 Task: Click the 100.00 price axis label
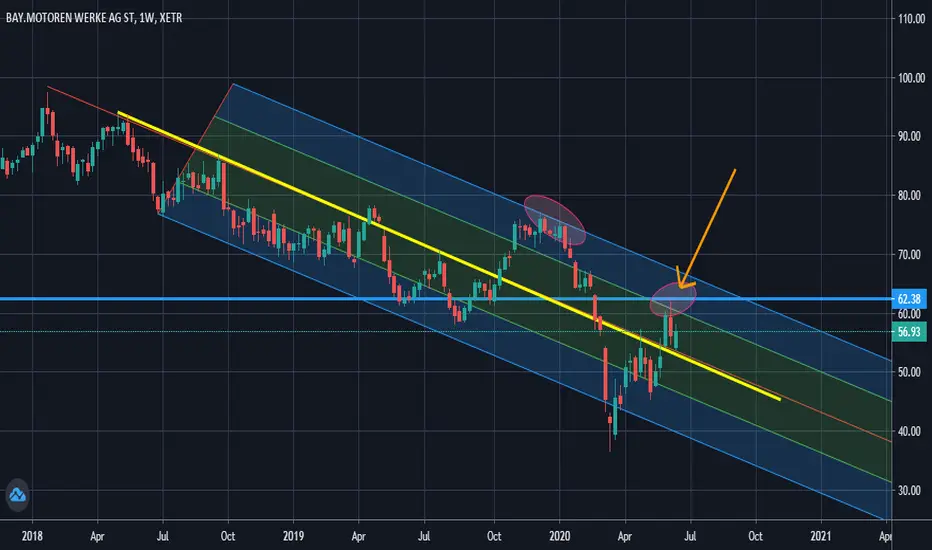911,78
